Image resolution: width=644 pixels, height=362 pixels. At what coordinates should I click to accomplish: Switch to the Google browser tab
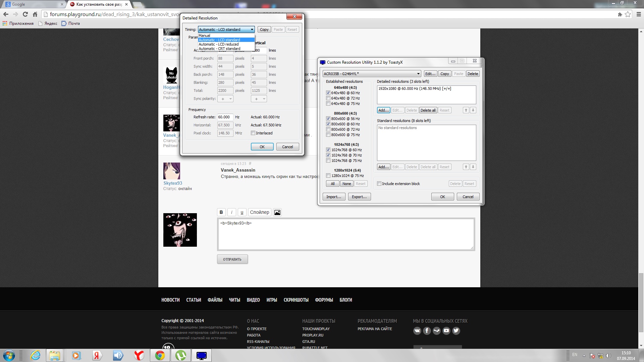(x=34, y=4)
